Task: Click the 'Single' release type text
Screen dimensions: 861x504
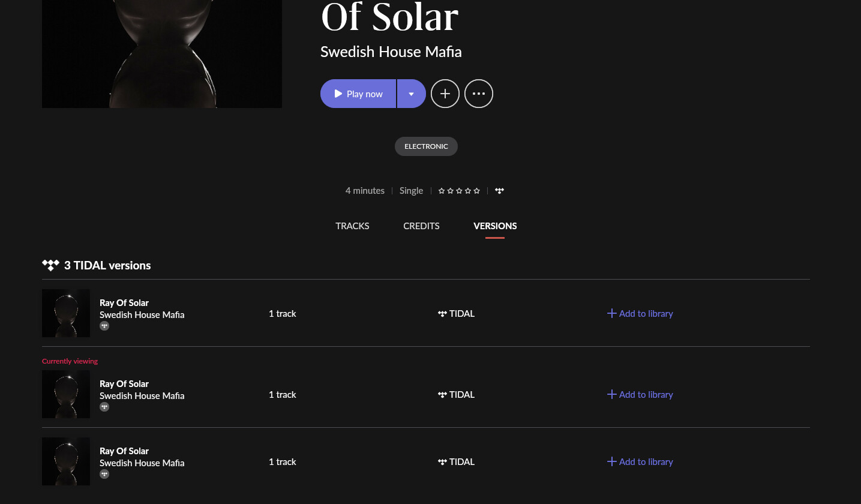Action: click(412, 191)
